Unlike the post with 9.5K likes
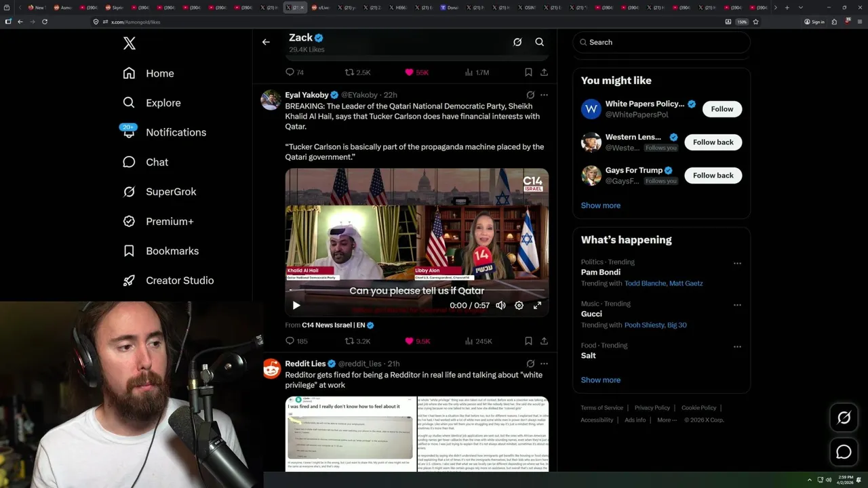 (x=409, y=341)
